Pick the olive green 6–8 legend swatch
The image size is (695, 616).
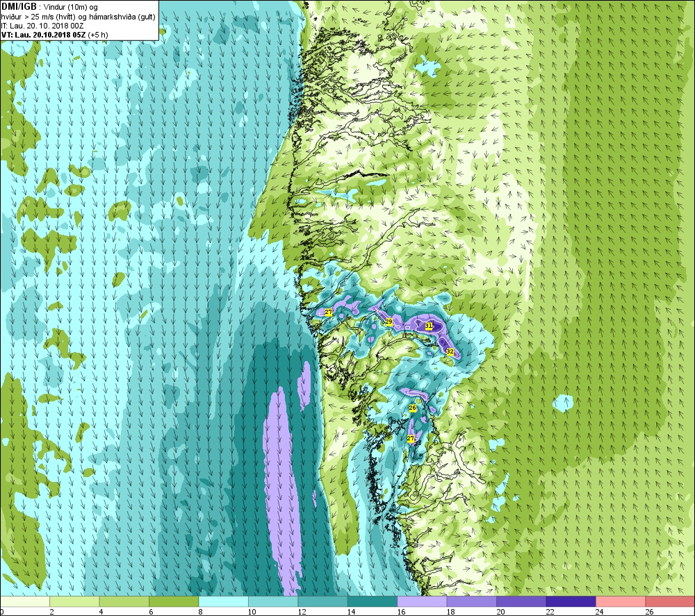pos(174,601)
